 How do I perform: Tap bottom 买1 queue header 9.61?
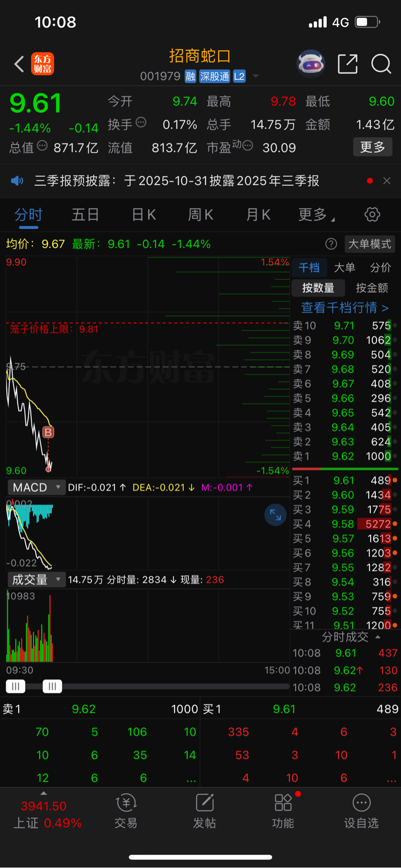point(300,709)
